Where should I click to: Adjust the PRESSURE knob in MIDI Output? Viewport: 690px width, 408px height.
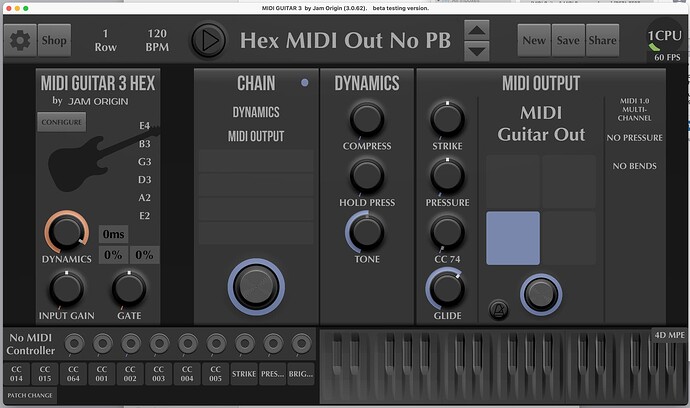click(447, 176)
